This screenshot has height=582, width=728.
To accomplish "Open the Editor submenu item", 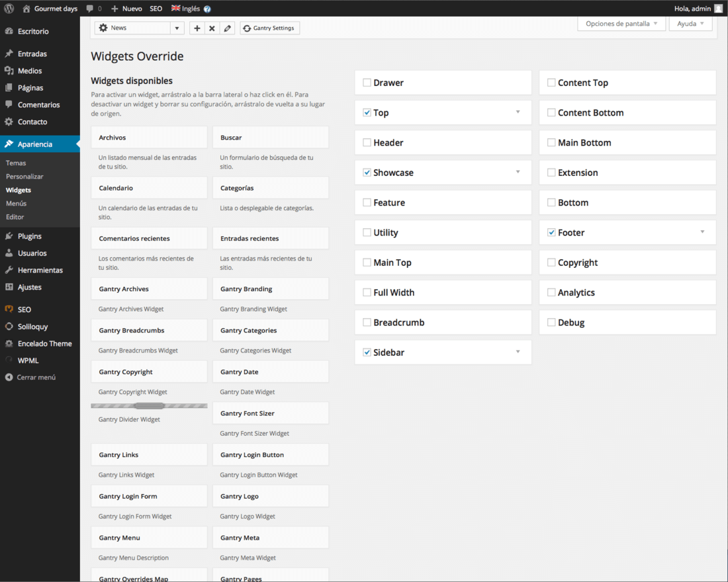I will pyautogui.click(x=15, y=217).
